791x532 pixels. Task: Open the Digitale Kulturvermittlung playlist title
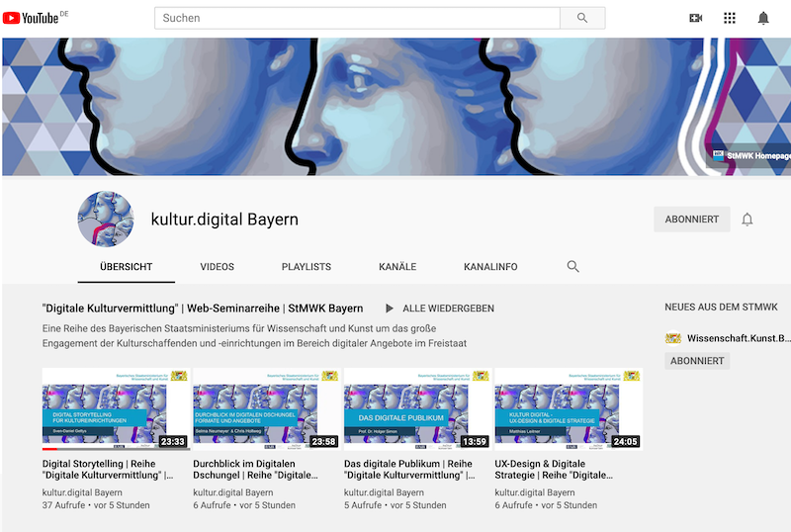click(x=203, y=309)
